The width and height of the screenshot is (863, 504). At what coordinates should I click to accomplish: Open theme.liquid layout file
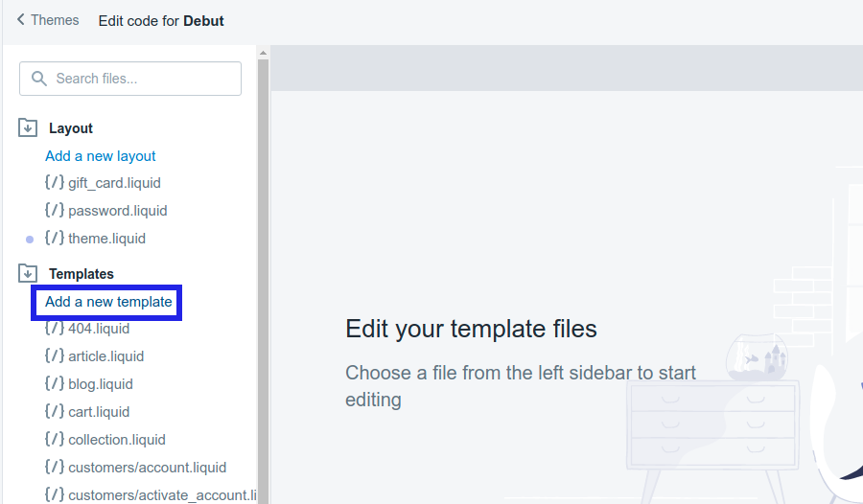tap(106, 239)
